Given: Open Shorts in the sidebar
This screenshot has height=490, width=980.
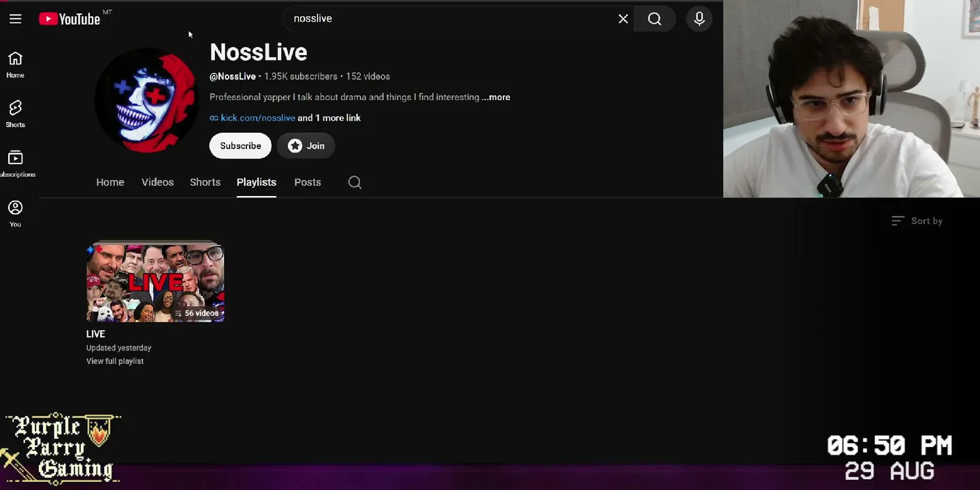Looking at the screenshot, I should (x=15, y=114).
